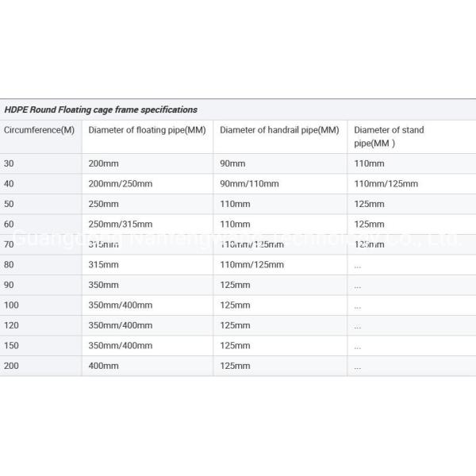Click the '400mm' cell in row 200
Screen dimensions: 476x476
(103, 366)
